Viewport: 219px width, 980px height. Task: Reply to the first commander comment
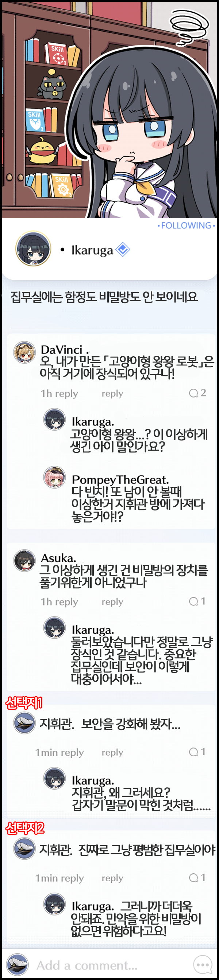click(x=112, y=752)
